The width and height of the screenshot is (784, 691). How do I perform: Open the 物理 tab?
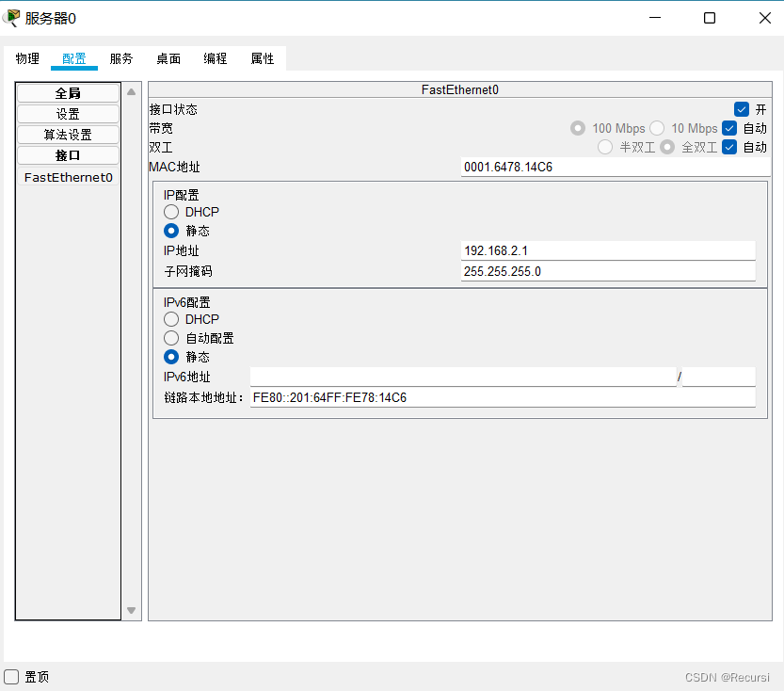coord(27,58)
